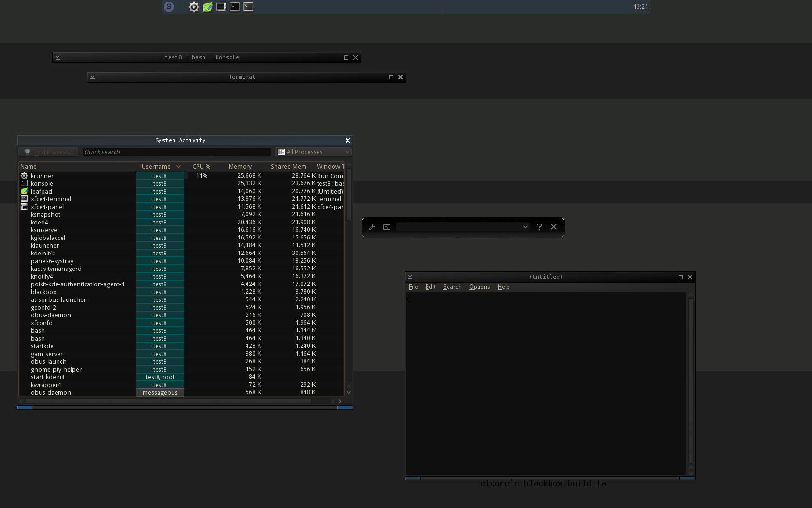Screen dimensions: 812x508
Task: Click the icon beside the xfce4-terminal process
Action: pos(24,199)
